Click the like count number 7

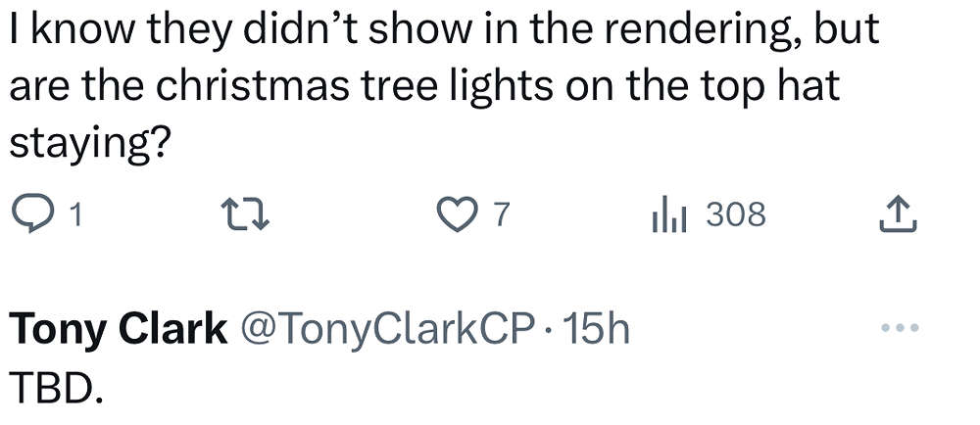pos(500,214)
